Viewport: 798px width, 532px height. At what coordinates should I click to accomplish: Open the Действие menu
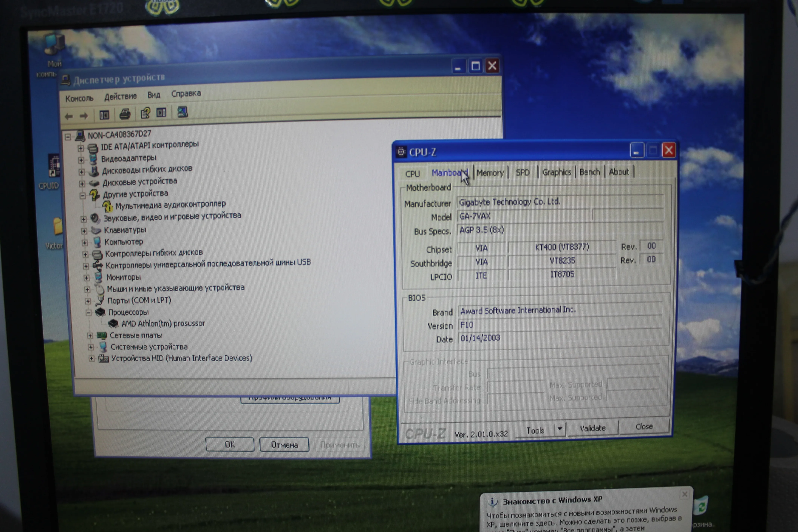120,97
